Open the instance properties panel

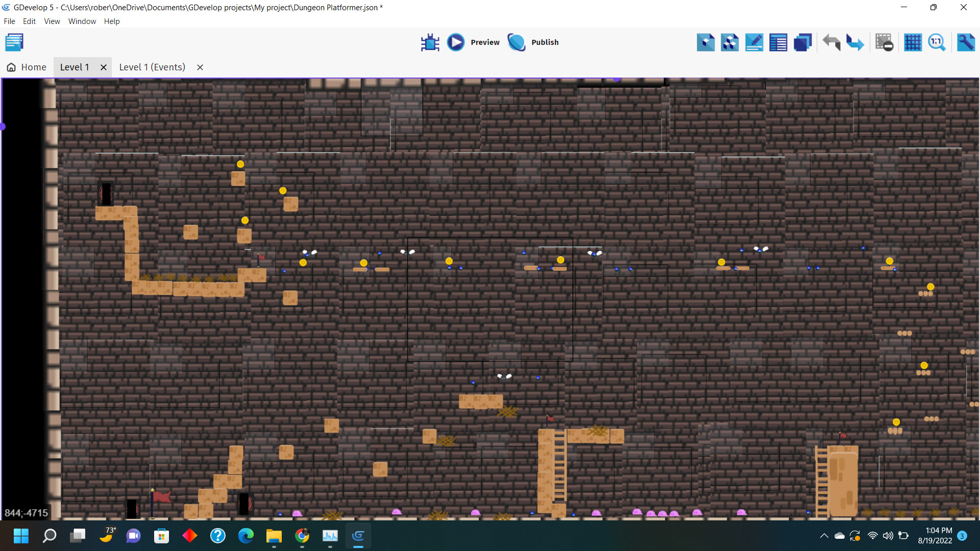pos(754,42)
